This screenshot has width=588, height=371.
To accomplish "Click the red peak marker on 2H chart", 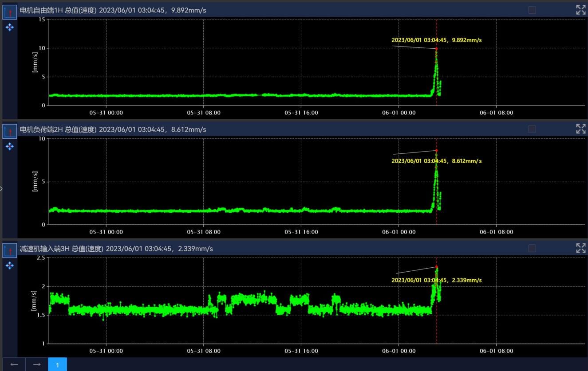I will (x=436, y=150).
